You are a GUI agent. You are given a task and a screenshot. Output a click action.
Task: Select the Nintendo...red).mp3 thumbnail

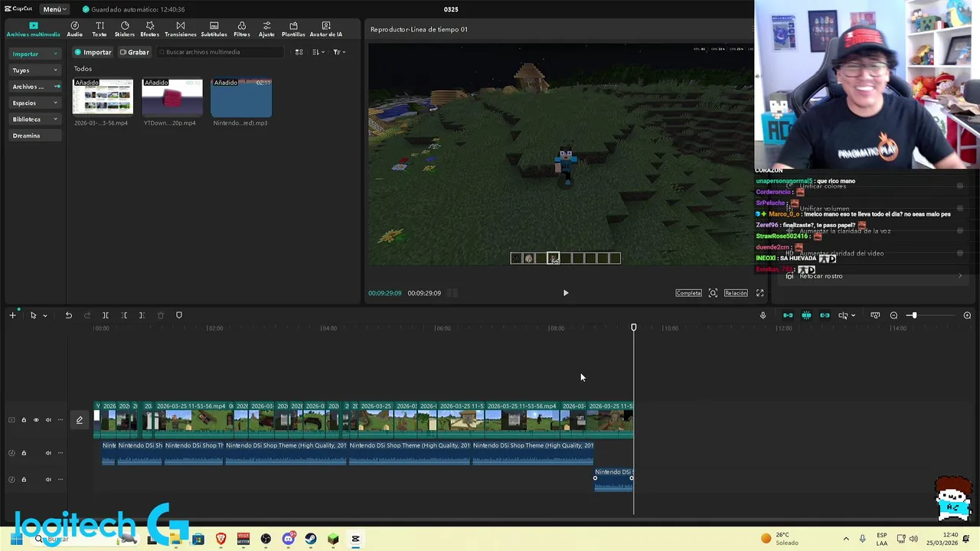[x=241, y=96]
